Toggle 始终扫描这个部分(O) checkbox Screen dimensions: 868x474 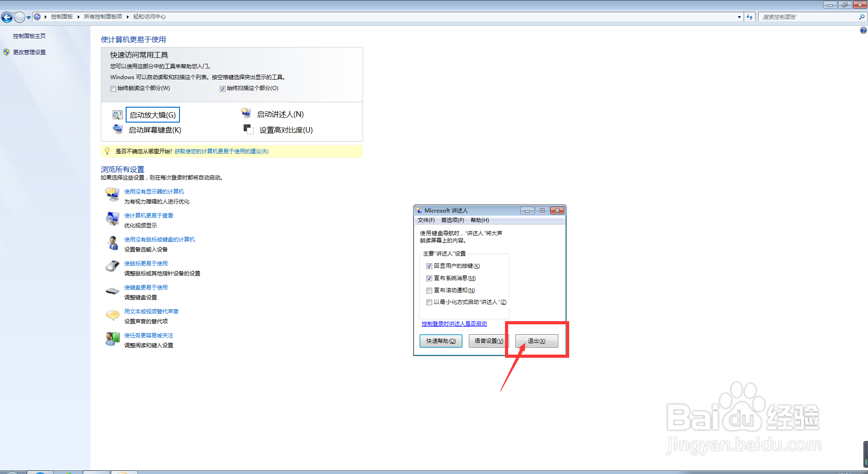222,89
